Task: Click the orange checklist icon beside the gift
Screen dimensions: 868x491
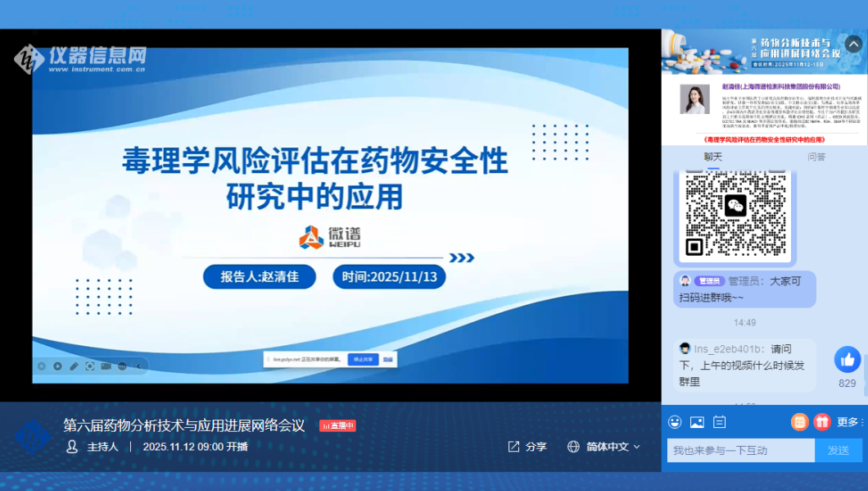Action: pyautogui.click(x=799, y=422)
